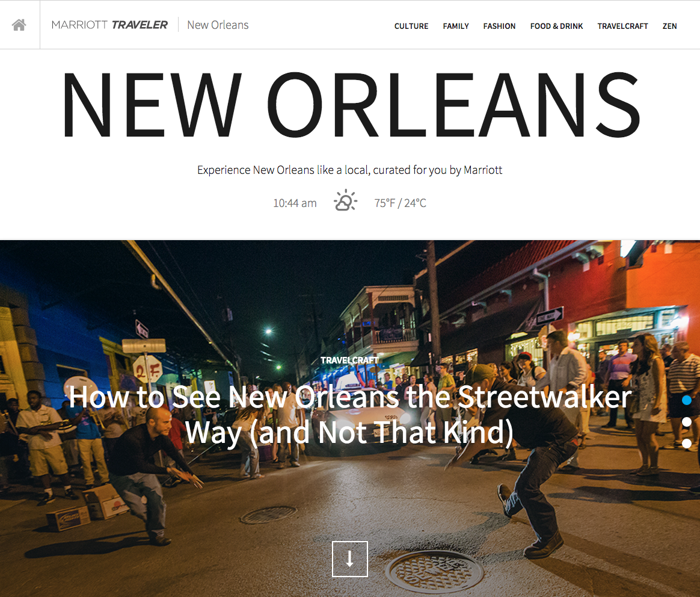Image resolution: width=700 pixels, height=597 pixels.
Task: Open the Family section
Action: coord(456,26)
